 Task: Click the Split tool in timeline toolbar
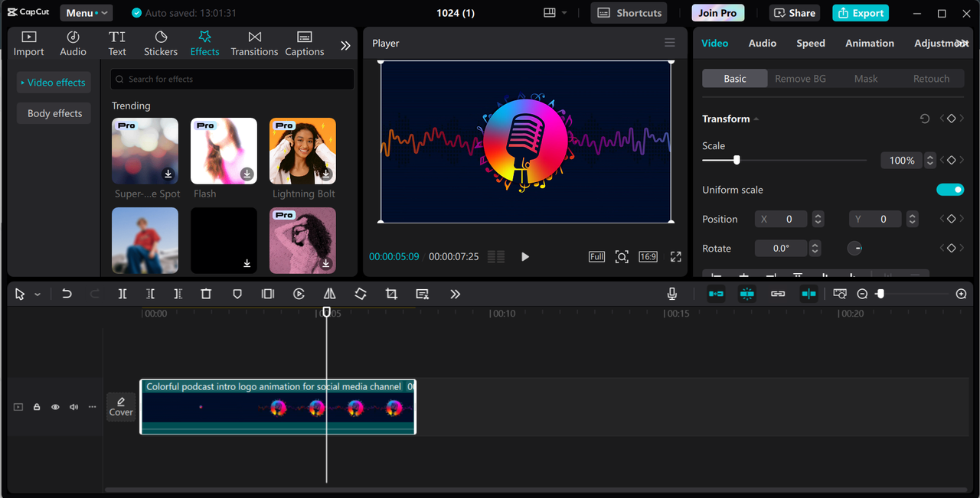(122, 294)
